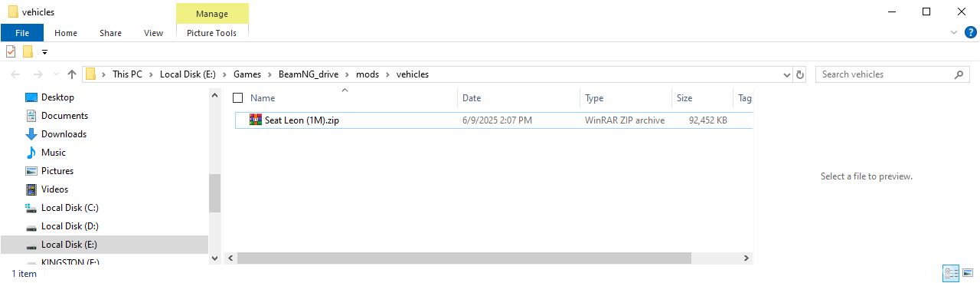Collapse the ribbon with chevron arrow
980x283 pixels.
(953, 33)
